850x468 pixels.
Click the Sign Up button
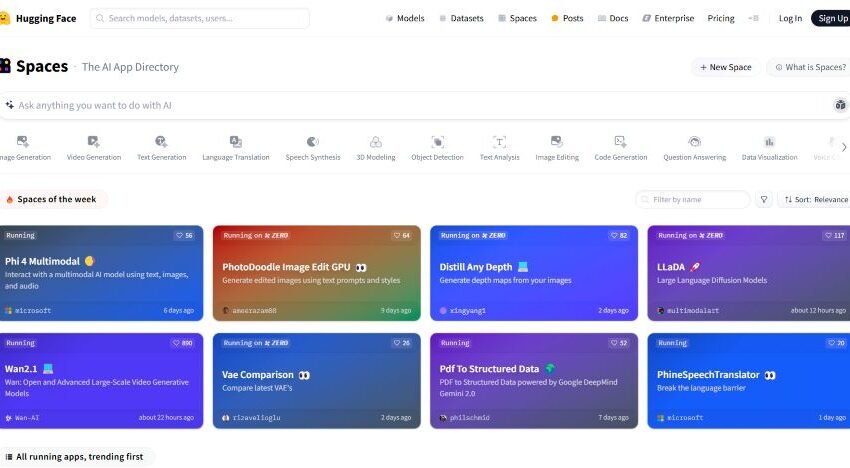tap(831, 18)
